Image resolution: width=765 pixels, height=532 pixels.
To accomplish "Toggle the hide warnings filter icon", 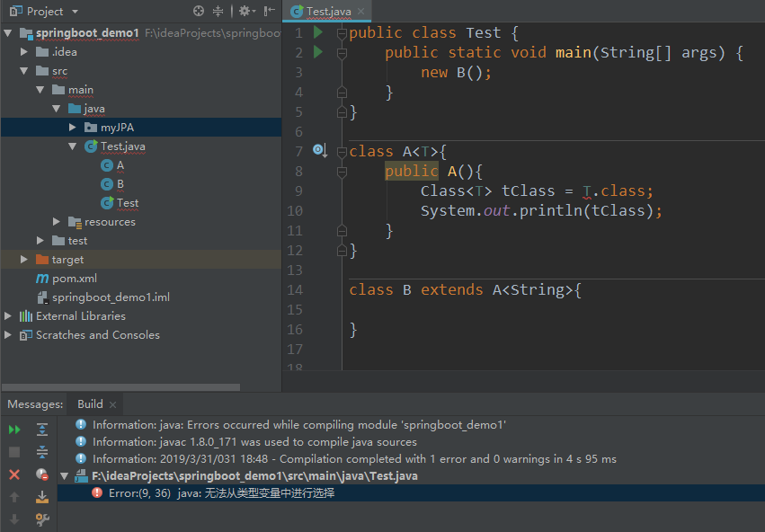I will tap(42, 474).
